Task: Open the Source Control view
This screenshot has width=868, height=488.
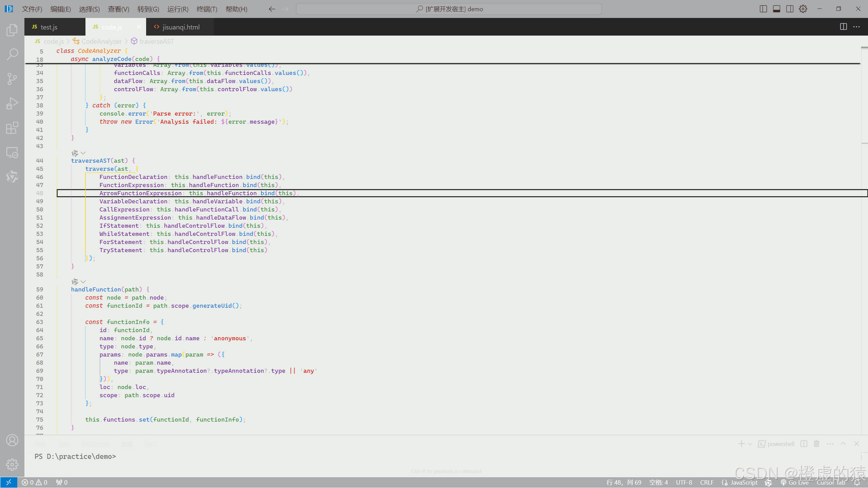Action: click(x=12, y=79)
